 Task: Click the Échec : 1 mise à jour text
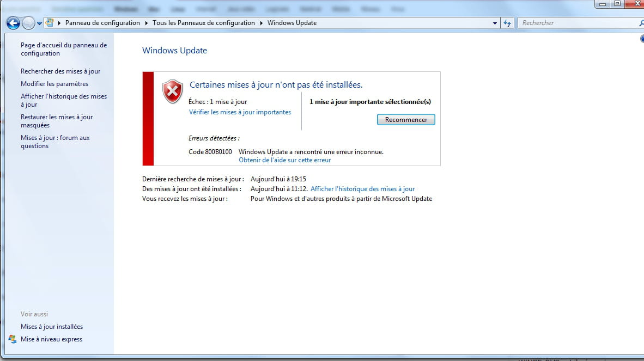tap(218, 102)
